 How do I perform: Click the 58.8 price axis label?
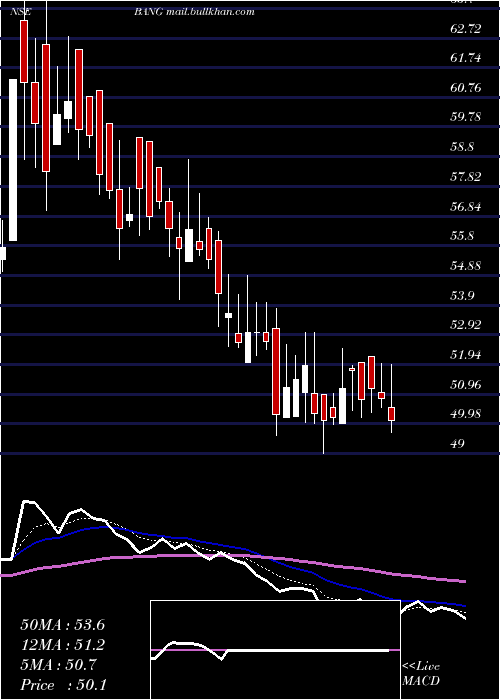click(462, 147)
